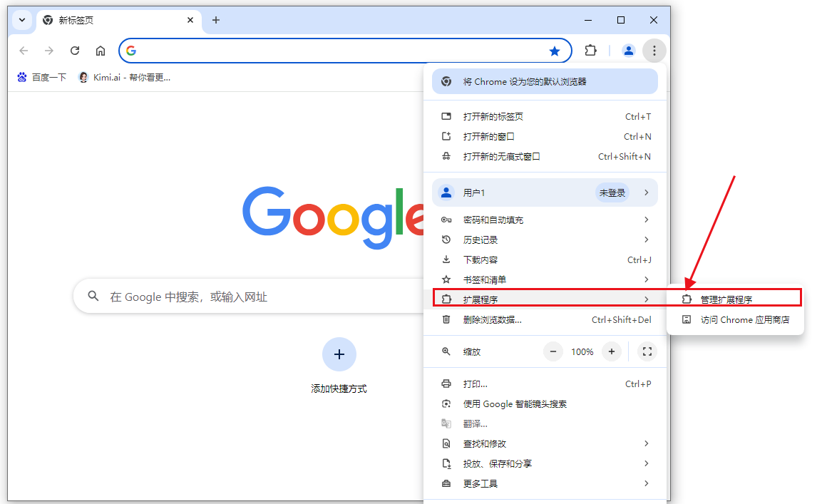Go to home page via house icon
Image resolution: width=817 pixels, height=504 pixels.
[x=101, y=51]
